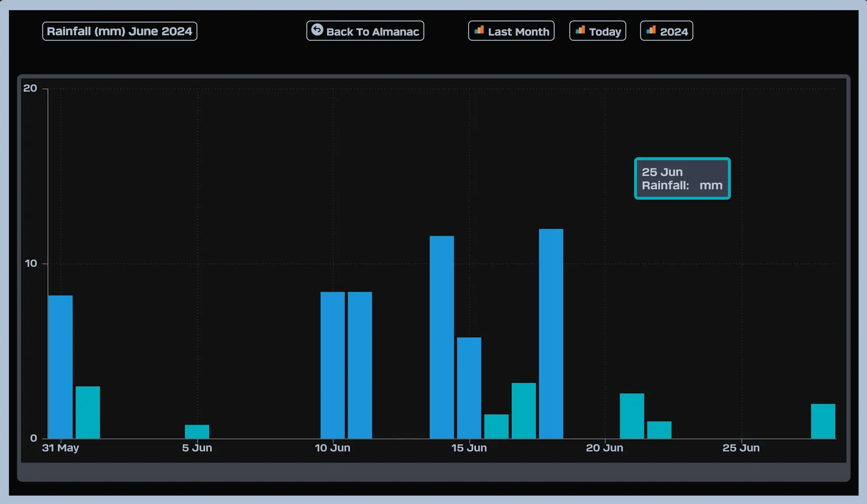
Task: Click the 15 Jun axis label
Action: 469,448
